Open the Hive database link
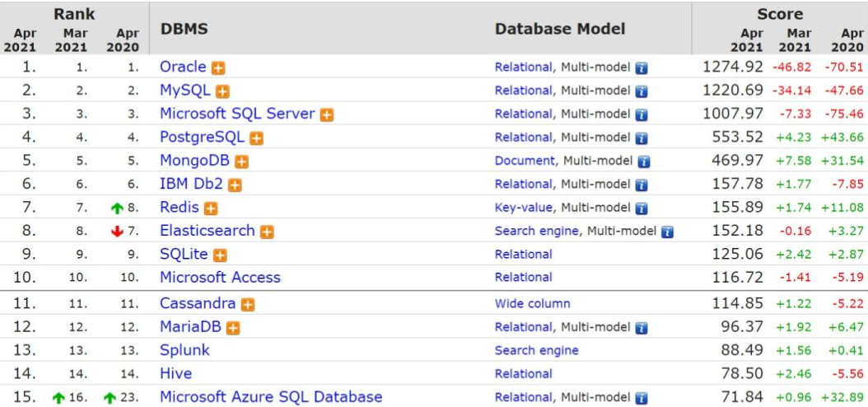 pyautogui.click(x=176, y=374)
